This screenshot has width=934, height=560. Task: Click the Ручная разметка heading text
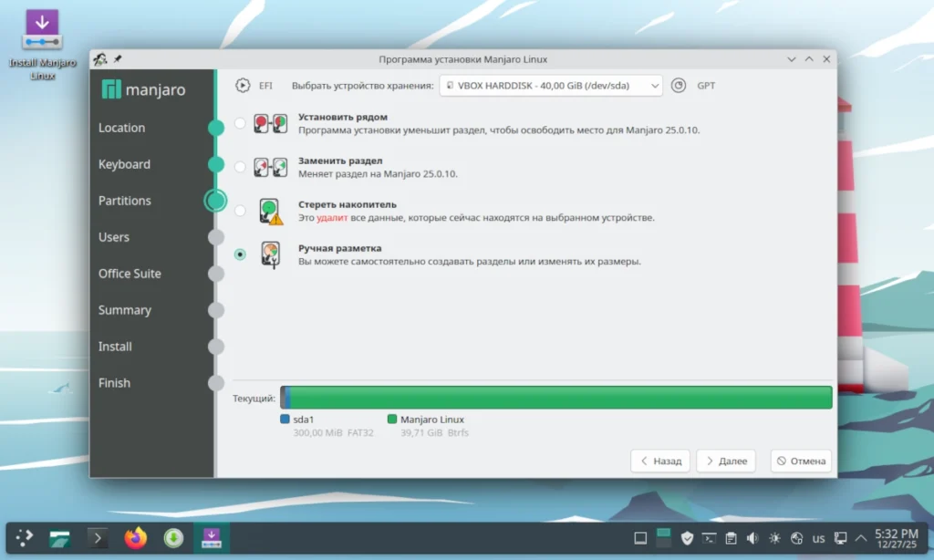[x=340, y=248]
